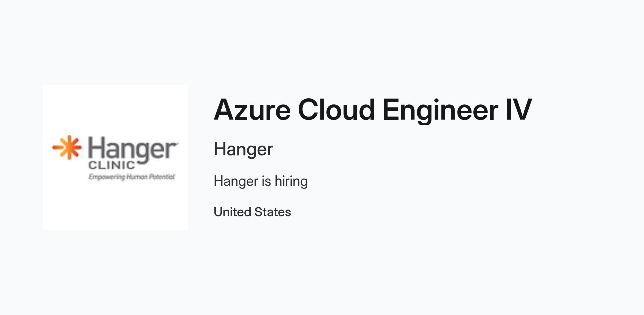Click the Azure Cloud Engineer IV job title
The height and width of the screenshot is (315, 644).
(x=373, y=110)
